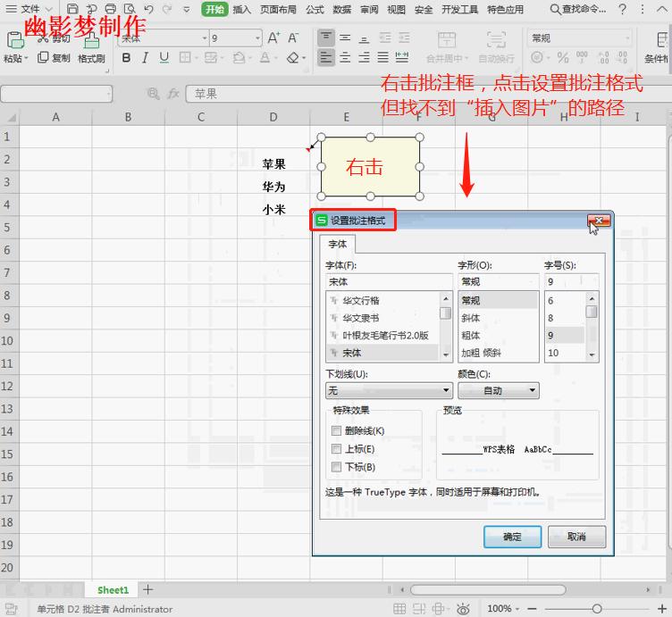Click the Wrap Text (自动换行) icon
Image resolution: width=672 pixels, height=617 pixels.
click(x=496, y=40)
